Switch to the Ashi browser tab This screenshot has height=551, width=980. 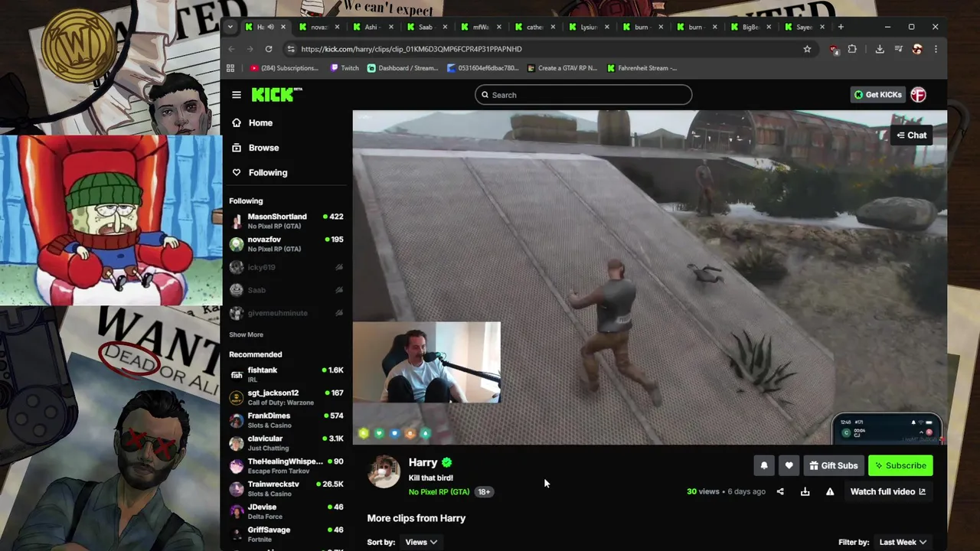pos(371,27)
